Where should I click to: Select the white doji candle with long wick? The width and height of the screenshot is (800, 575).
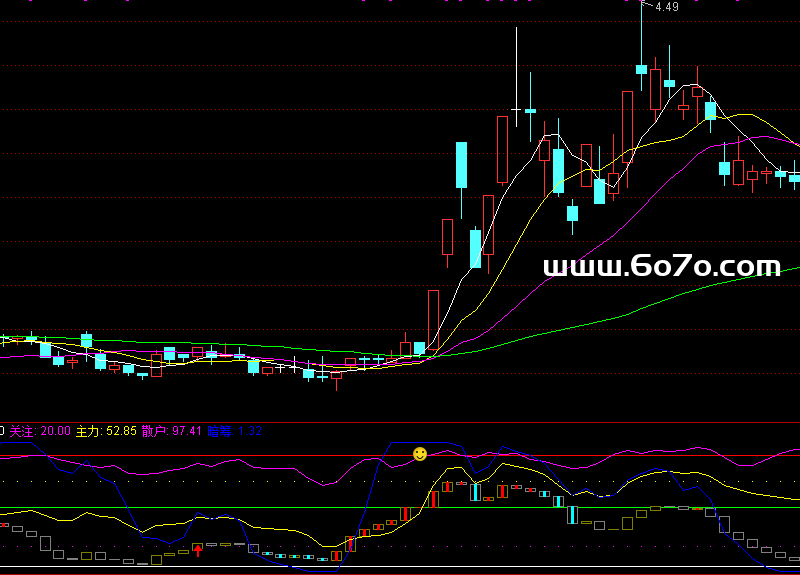[516, 108]
